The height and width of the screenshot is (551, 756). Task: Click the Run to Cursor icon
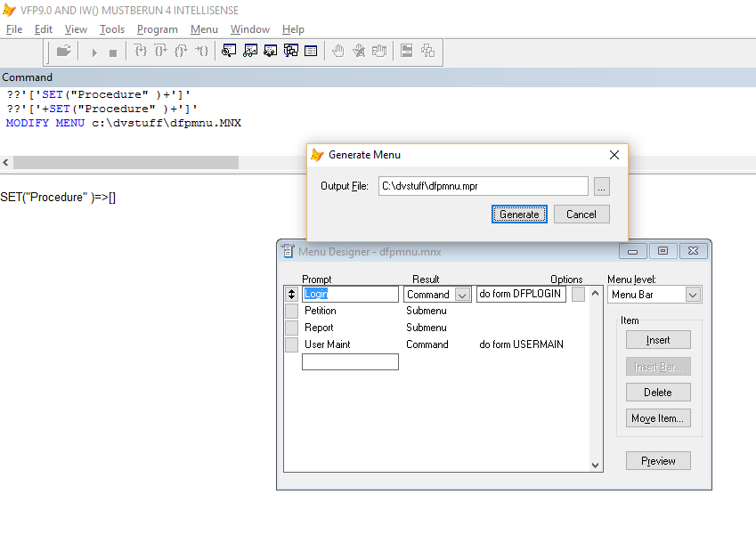(199, 50)
